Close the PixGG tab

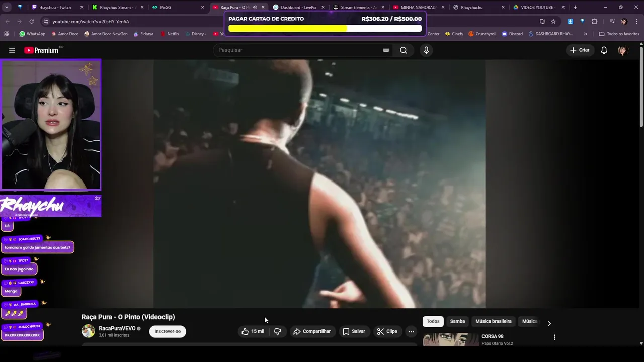point(202,7)
